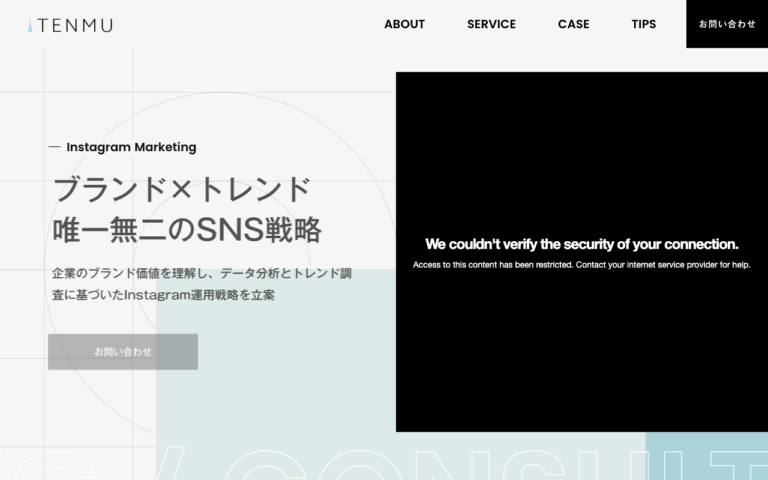Click the ブランド×トレンド headline
The height and width of the screenshot is (480, 768).
point(181,190)
